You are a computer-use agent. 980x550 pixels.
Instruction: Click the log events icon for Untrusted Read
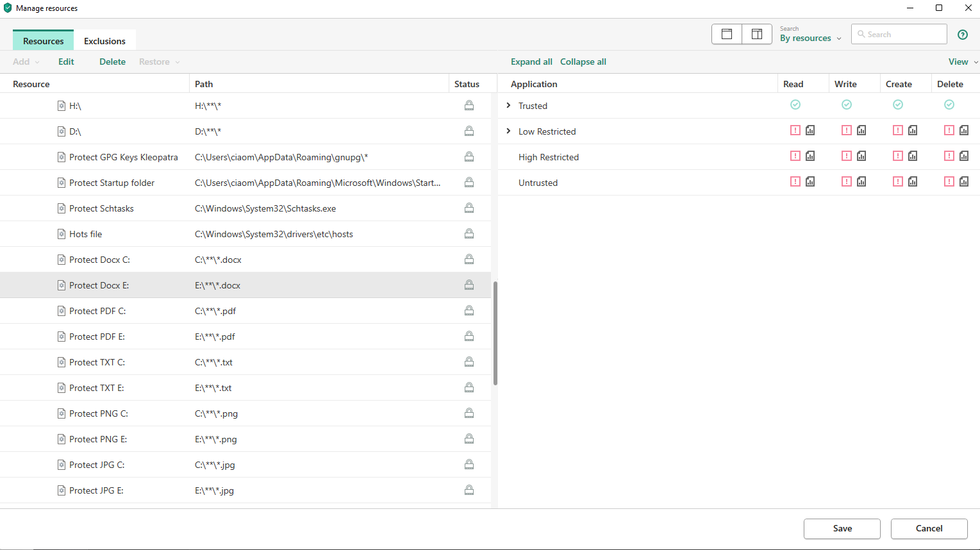(x=810, y=182)
